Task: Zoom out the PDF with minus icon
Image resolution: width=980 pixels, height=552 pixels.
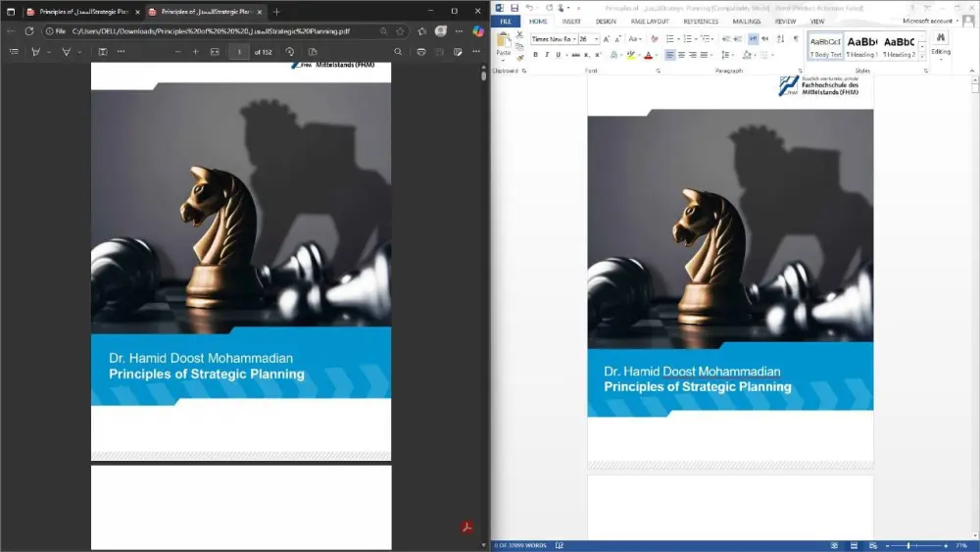Action: tap(177, 52)
